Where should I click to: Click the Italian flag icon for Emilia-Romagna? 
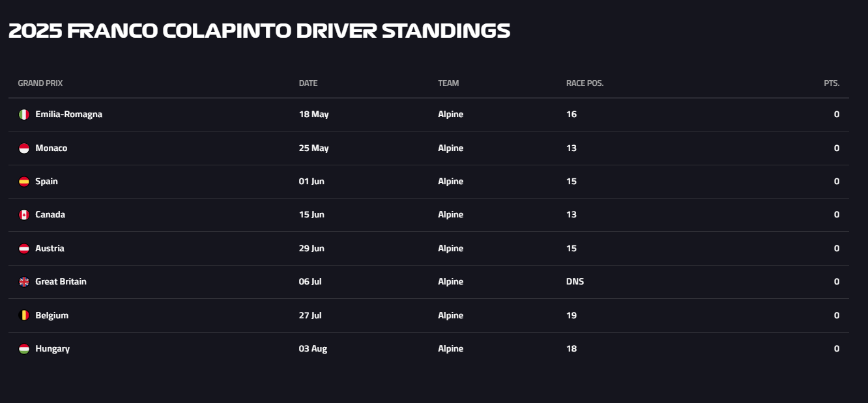tap(24, 115)
